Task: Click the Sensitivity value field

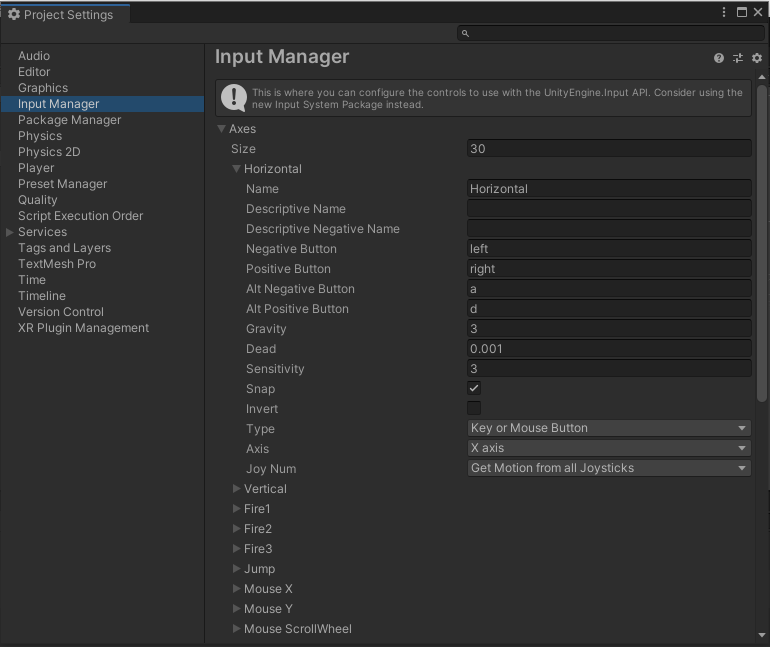Action: click(609, 368)
